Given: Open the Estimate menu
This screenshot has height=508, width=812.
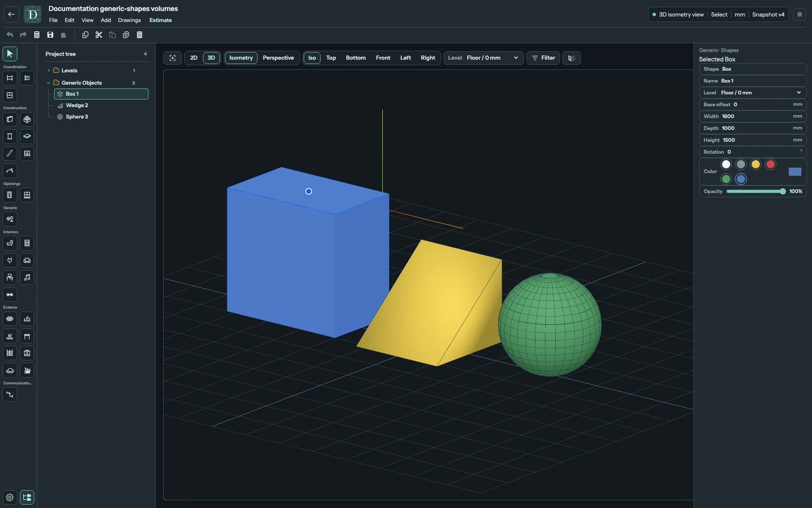Looking at the screenshot, I should click(x=161, y=20).
